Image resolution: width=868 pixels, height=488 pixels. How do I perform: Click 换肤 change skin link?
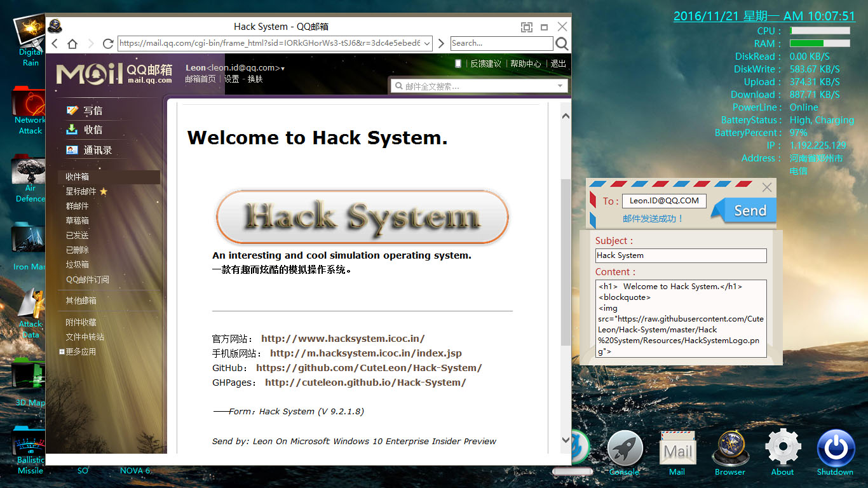[x=255, y=79]
